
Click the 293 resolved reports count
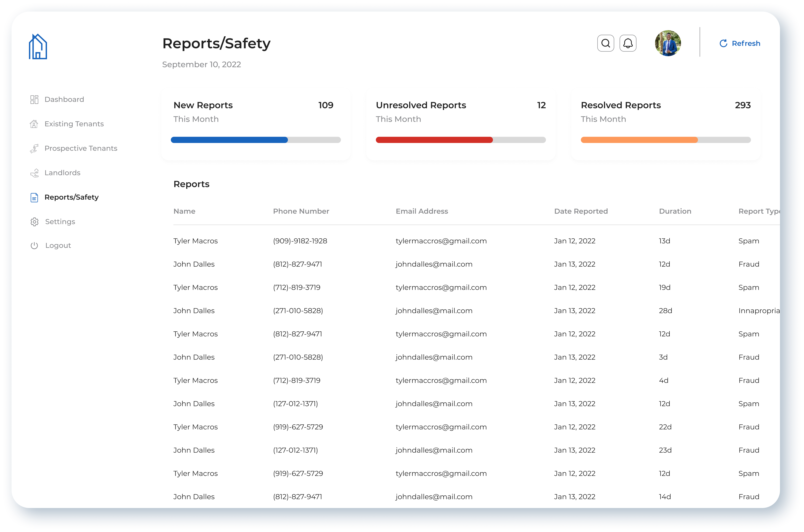(743, 105)
